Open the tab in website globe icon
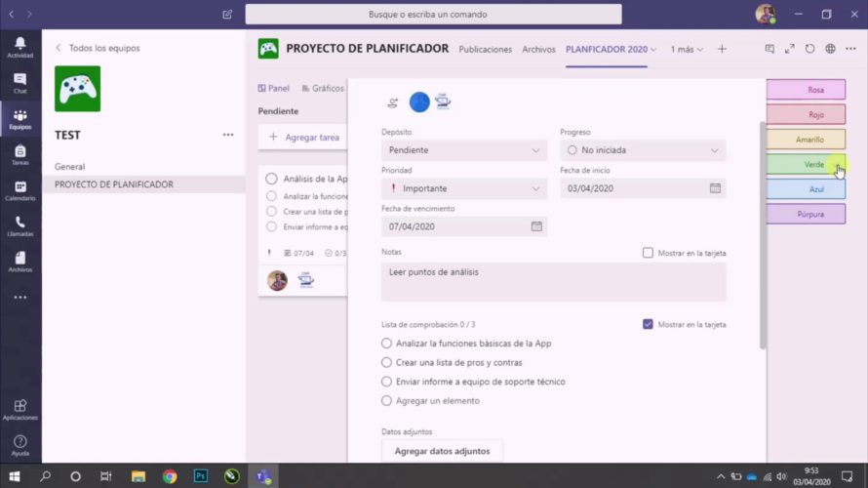Image resolution: width=868 pixels, height=488 pixels. (x=830, y=50)
